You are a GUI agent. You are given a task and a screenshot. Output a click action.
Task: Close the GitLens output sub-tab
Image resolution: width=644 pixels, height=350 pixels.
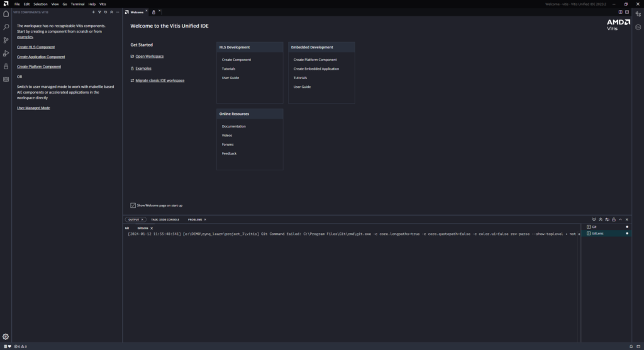[x=152, y=228]
